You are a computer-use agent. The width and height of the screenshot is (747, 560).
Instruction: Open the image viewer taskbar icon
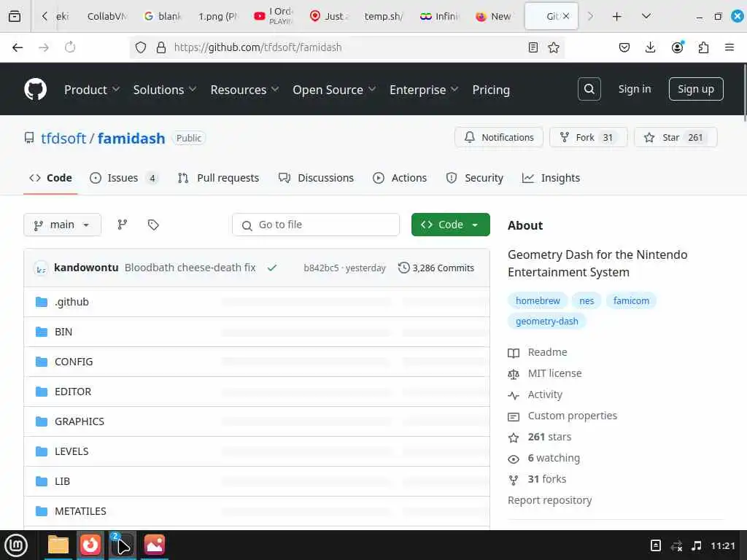coord(155,545)
